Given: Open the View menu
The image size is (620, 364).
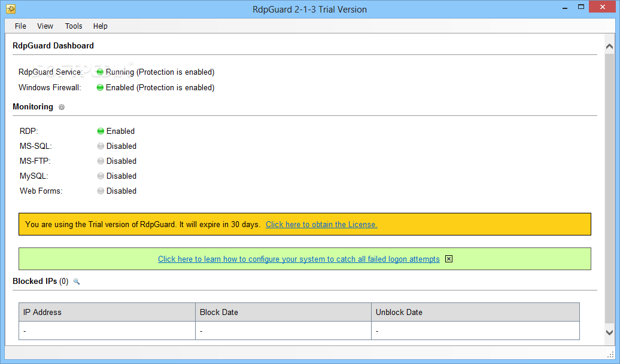Looking at the screenshot, I should 45,26.
